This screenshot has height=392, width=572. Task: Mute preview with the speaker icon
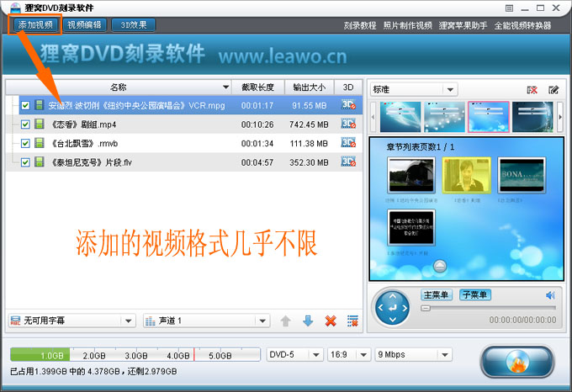[x=550, y=295]
